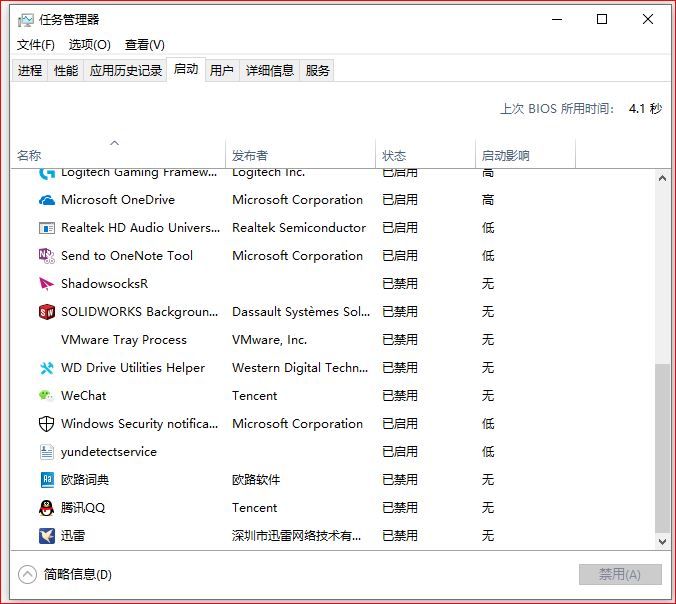Click the Microsoft OneDrive cloud icon
This screenshot has width=676, height=604.
point(47,200)
